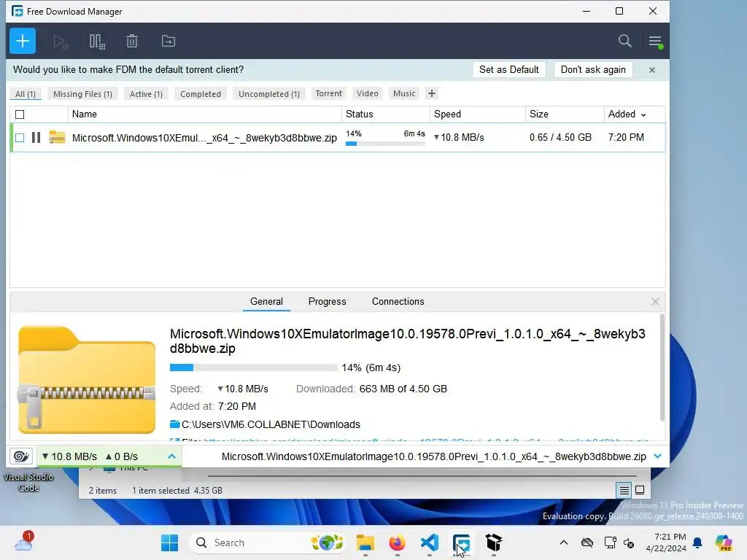Screen dimensions: 747x560
Task: Switch File Explorer to details view icon
Action: point(624,490)
